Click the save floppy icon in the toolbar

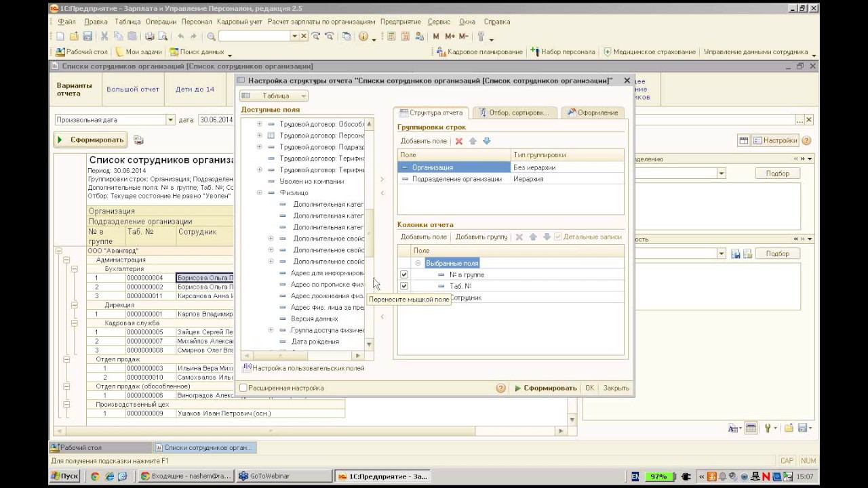coord(87,37)
